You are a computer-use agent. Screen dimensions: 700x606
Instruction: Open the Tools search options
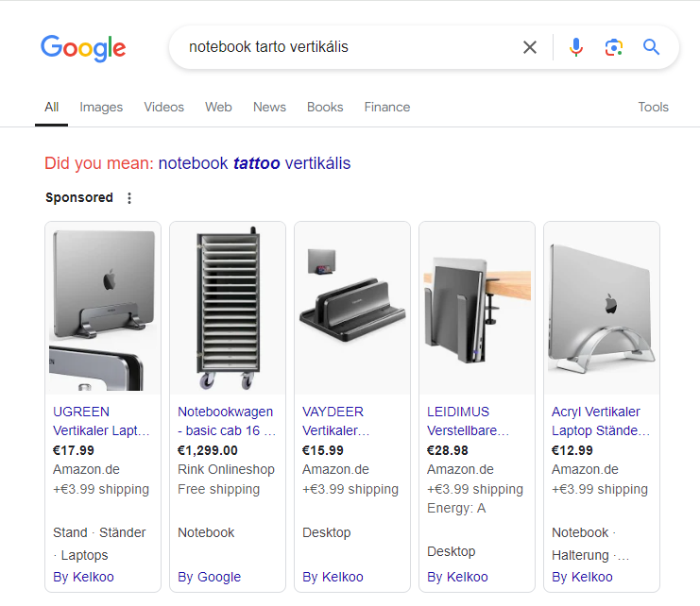(653, 107)
